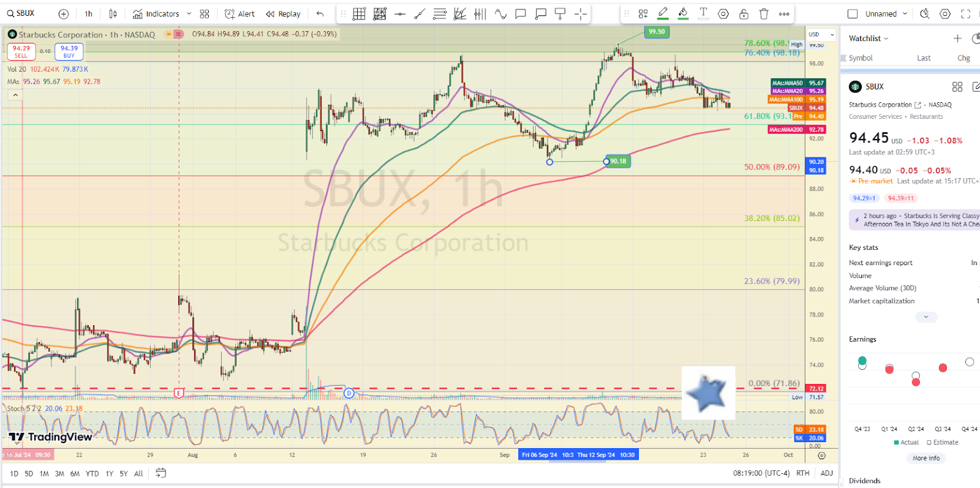The height and width of the screenshot is (488, 980).
Task: Select the cross cursor tool
Action: click(x=581, y=14)
